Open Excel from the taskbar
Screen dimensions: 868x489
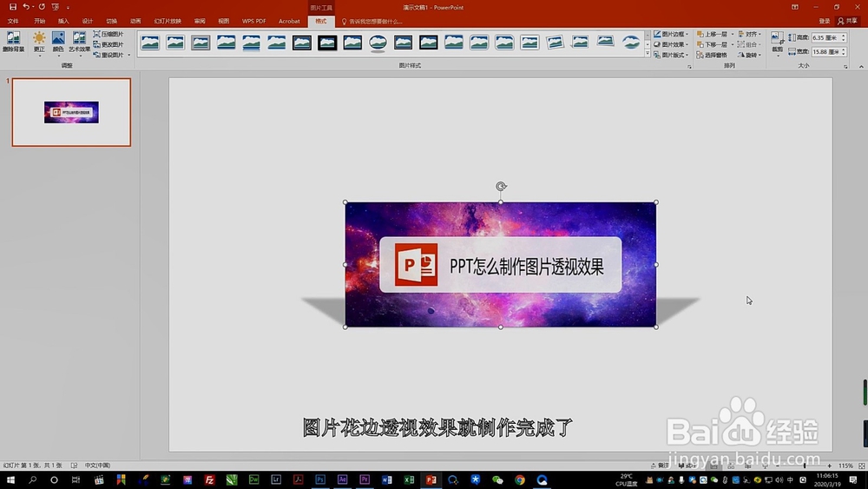coord(409,479)
